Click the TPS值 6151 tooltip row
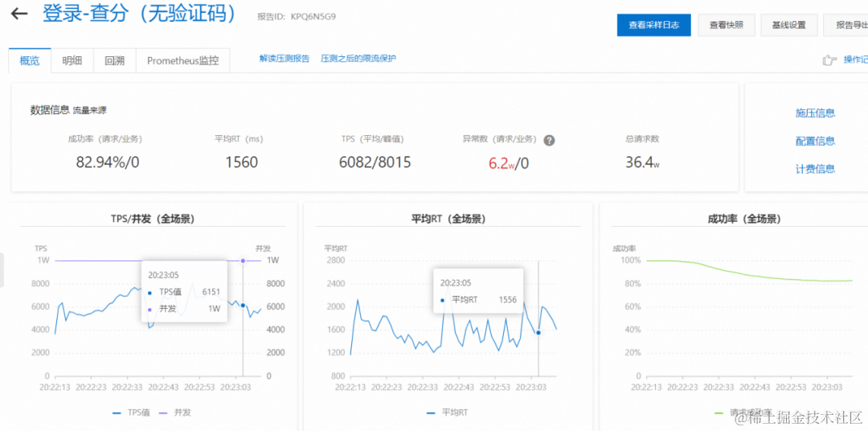868x431 pixels. click(184, 292)
